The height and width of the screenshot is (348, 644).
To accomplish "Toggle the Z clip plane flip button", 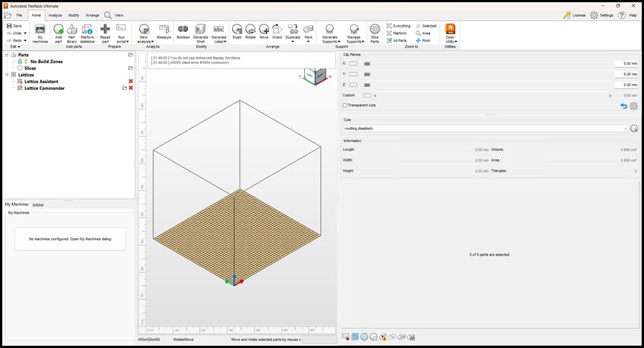I will tap(367, 85).
